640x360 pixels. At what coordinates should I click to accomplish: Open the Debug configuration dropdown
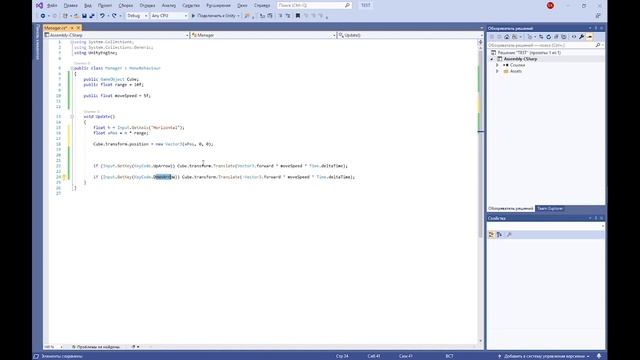point(137,16)
